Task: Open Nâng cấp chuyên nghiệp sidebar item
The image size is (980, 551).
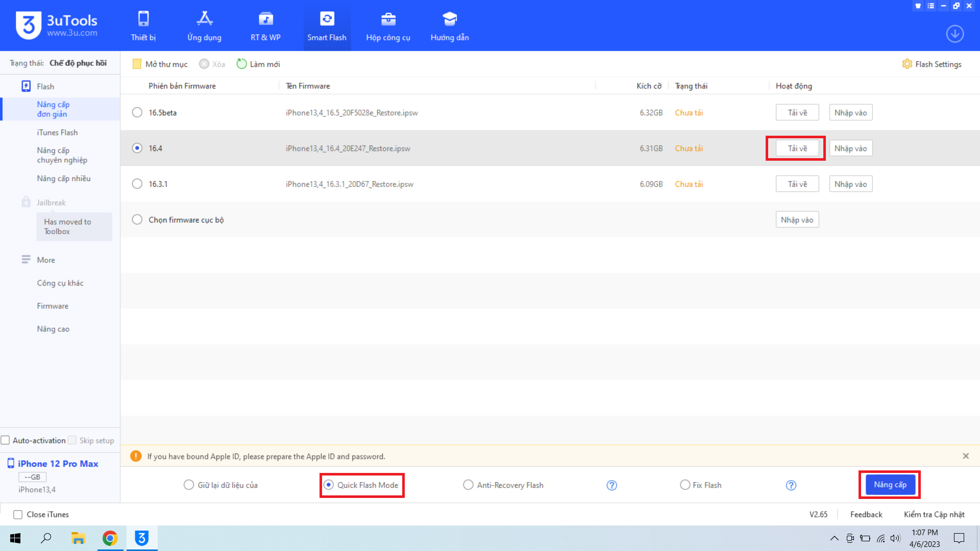Action: coord(62,155)
